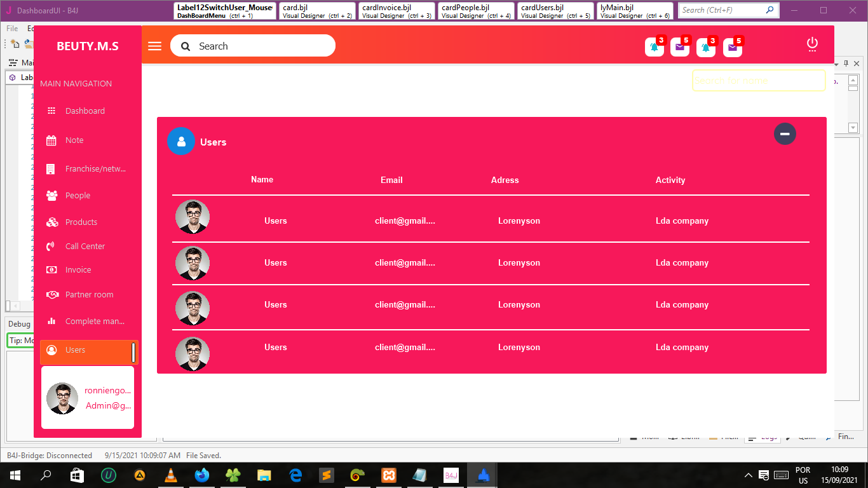This screenshot has height=488, width=868.
Task: Open Franchise/network in the sidebar
Action: [95, 169]
